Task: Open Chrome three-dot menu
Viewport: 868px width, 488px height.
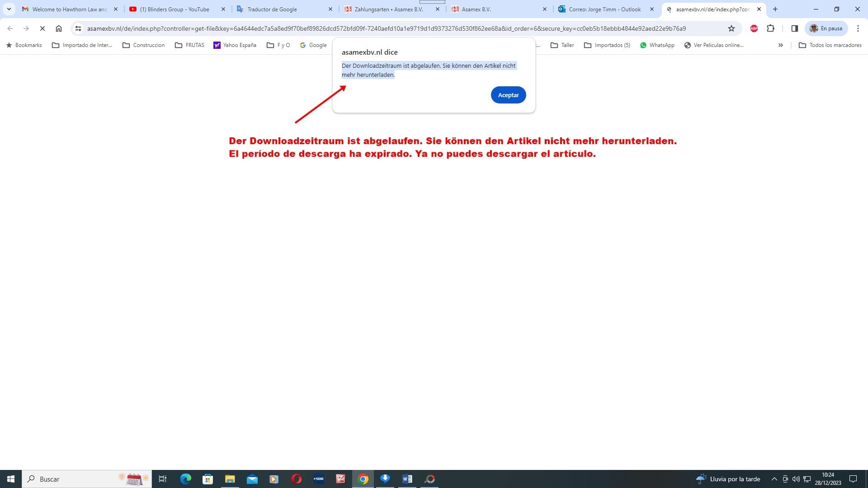Action: click(858, 28)
